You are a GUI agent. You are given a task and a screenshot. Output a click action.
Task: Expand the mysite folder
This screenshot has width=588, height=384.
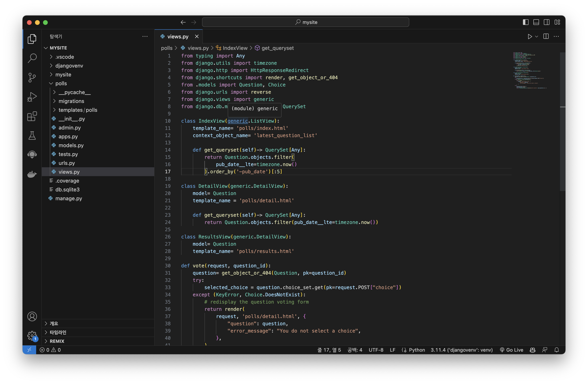point(98,74)
